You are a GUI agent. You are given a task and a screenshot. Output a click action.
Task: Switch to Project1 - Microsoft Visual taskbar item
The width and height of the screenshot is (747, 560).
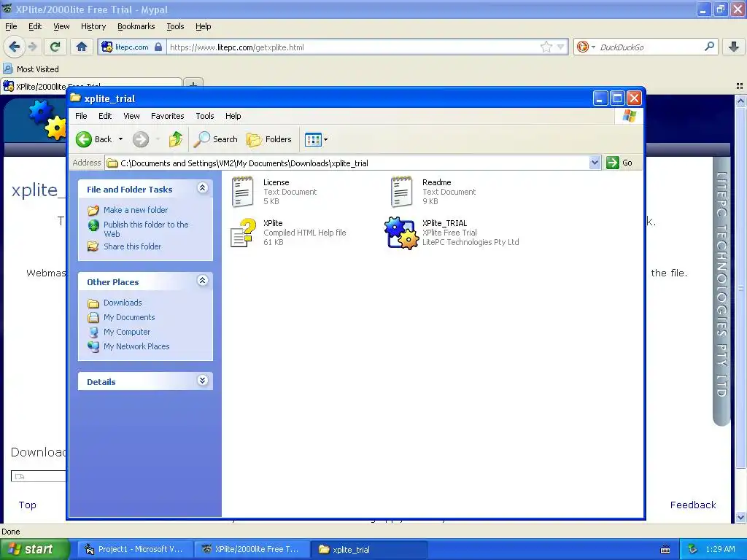[x=135, y=549]
